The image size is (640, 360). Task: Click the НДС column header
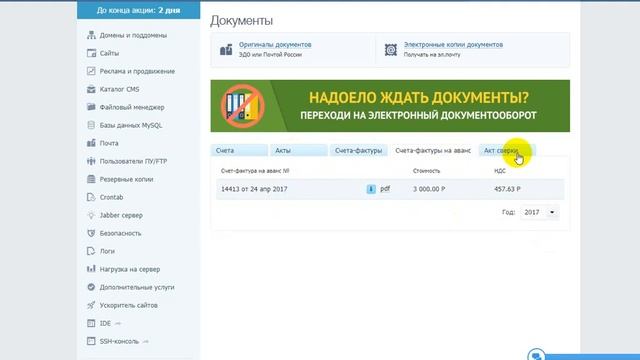point(500,171)
